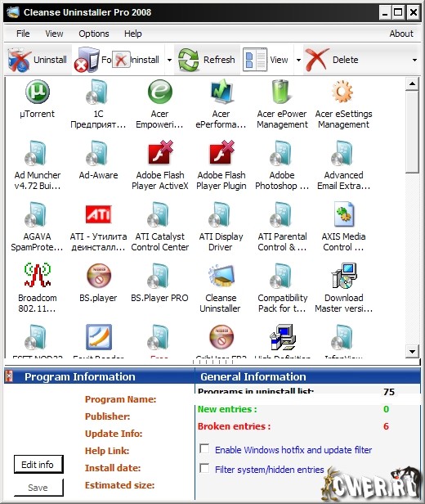Open the Delete button dropdown arrow
425x504 pixels.
[x=414, y=60]
